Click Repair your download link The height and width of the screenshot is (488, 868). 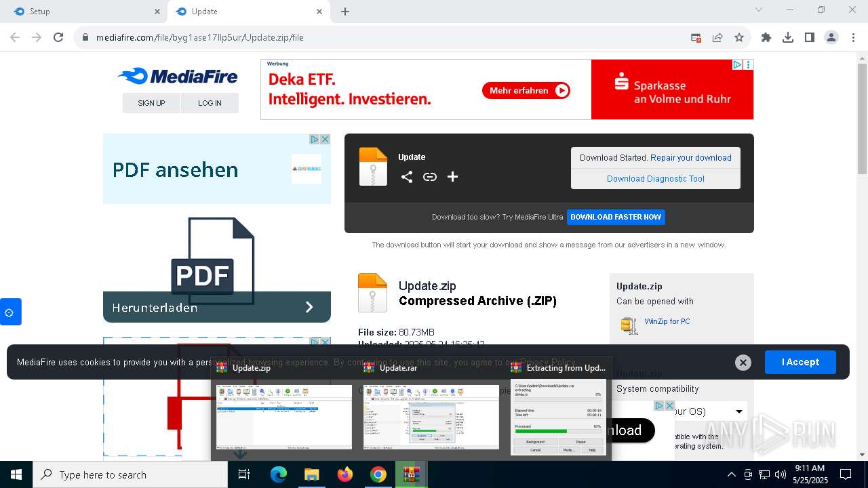(691, 158)
